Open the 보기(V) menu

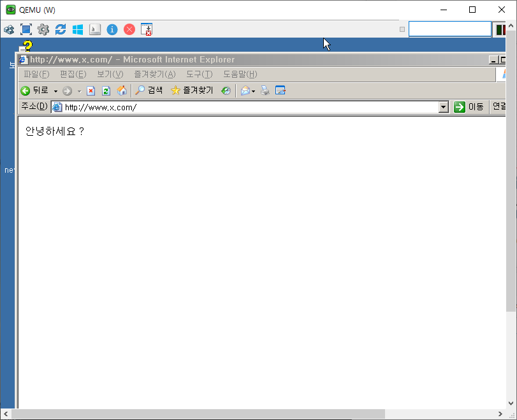[x=110, y=74]
